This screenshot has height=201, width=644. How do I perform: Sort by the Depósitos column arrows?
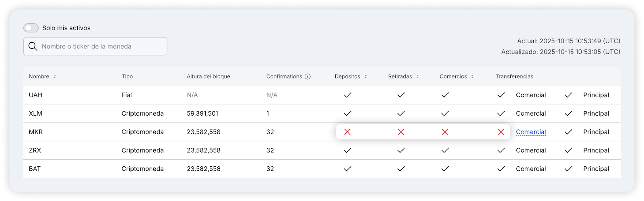365,77
